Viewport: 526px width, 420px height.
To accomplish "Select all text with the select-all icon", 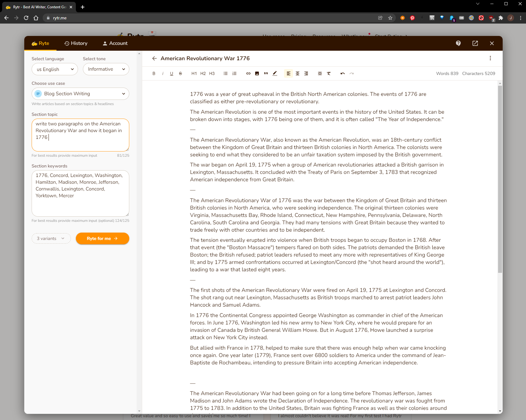I will pos(320,73).
